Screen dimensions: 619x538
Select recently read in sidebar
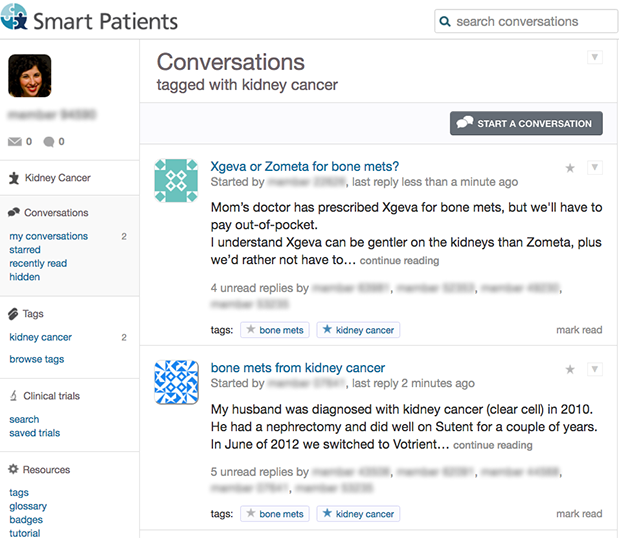(x=38, y=263)
